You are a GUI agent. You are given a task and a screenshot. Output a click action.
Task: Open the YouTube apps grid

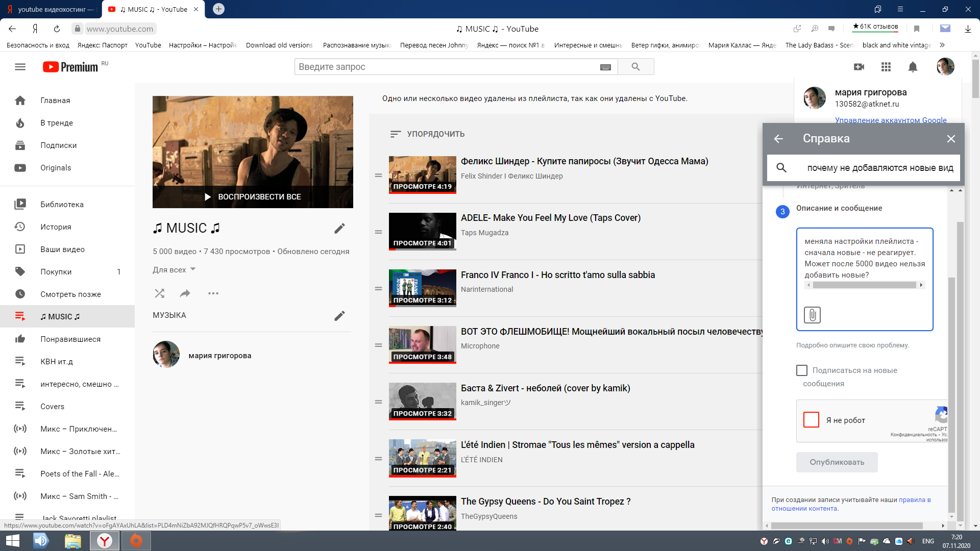coord(886,67)
